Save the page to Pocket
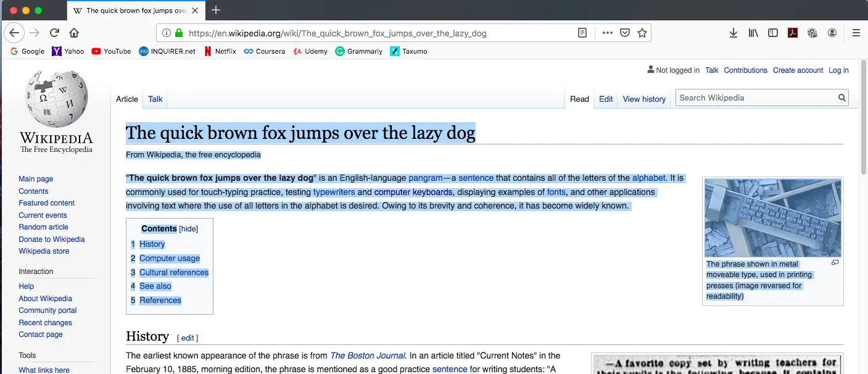The image size is (868, 374). (x=624, y=33)
